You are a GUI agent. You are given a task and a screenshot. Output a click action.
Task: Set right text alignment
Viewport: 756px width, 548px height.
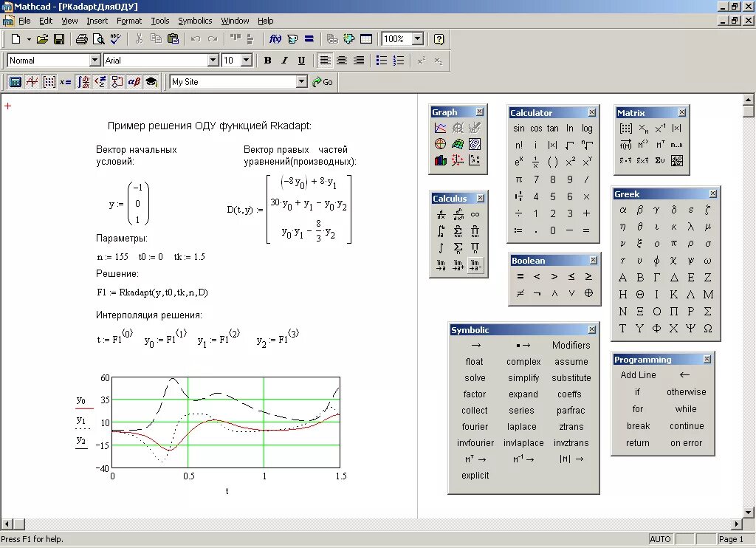359,61
